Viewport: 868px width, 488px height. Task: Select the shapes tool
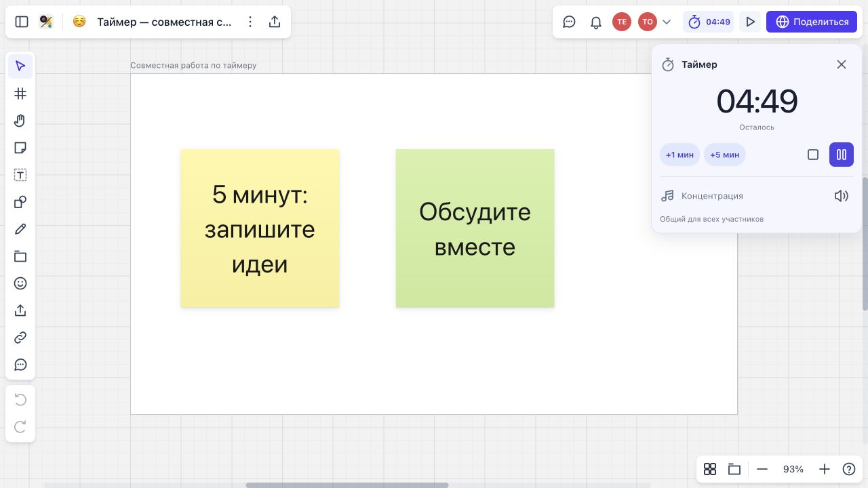point(20,202)
